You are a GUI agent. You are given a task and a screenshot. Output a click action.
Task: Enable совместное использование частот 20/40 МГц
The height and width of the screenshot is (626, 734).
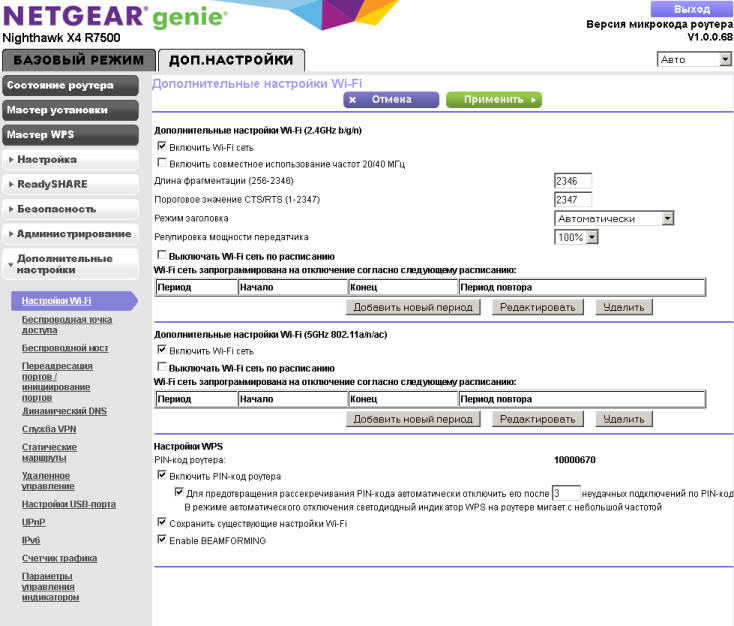click(162, 162)
